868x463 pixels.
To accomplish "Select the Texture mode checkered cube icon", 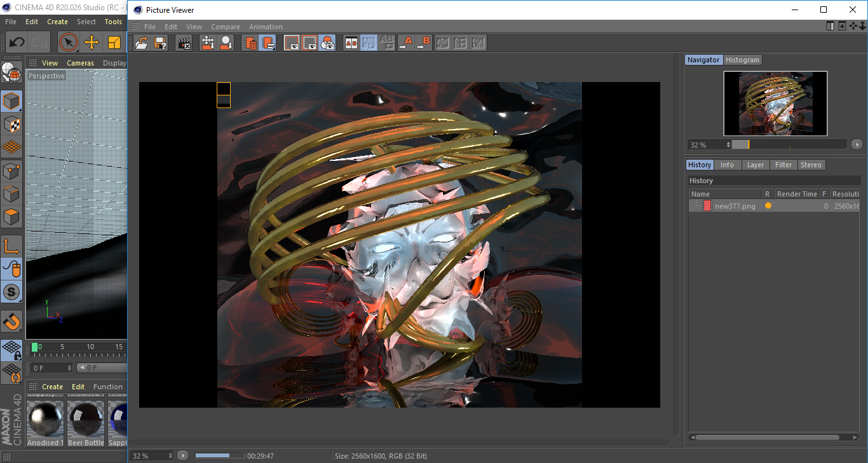I will pos(11,125).
